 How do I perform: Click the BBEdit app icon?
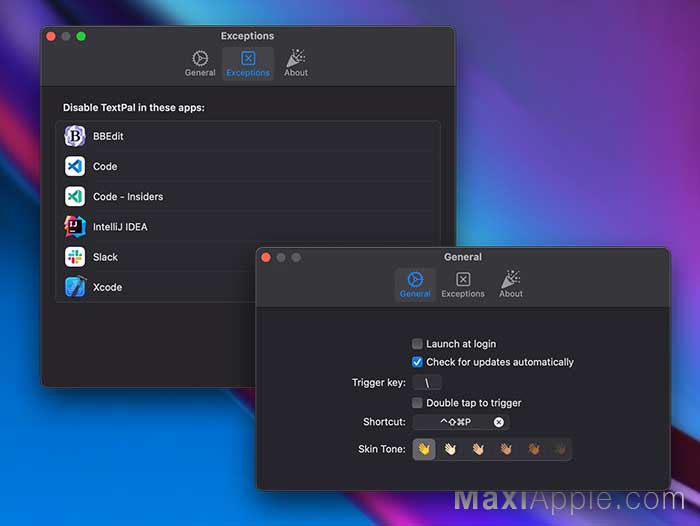click(x=75, y=136)
